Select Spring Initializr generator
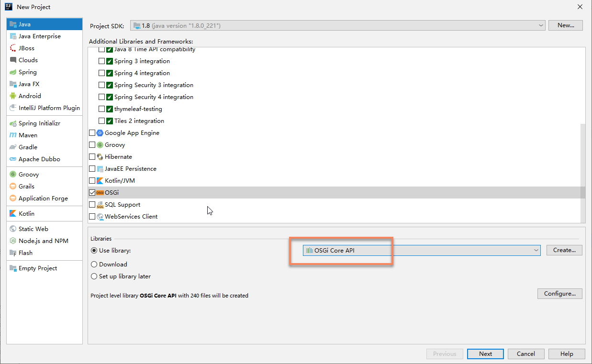Viewport: 592px width, 364px height. 45,123
